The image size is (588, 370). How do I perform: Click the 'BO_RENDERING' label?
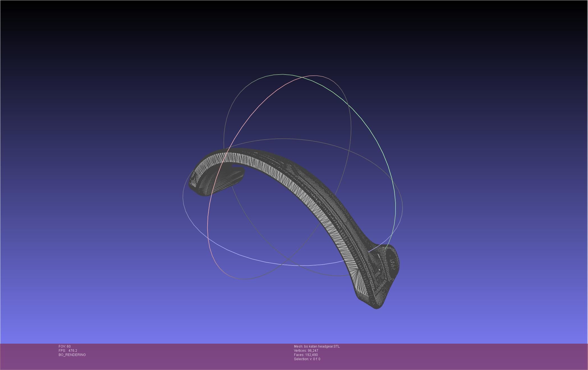72,355
